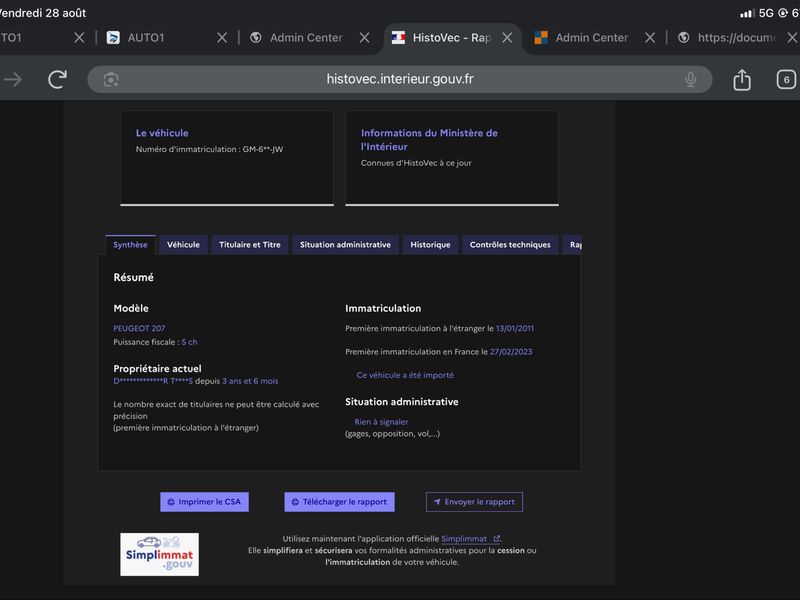The image size is (800, 600).
Task: Click the histovec.interieur.gouv.fr address field
Action: pos(399,79)
